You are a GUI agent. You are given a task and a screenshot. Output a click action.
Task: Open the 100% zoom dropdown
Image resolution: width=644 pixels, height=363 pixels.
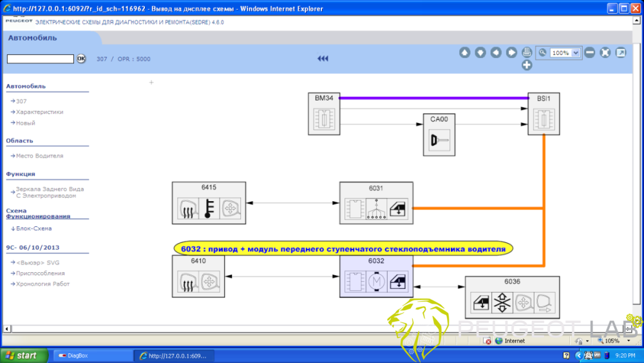click(x=576, y=53)
